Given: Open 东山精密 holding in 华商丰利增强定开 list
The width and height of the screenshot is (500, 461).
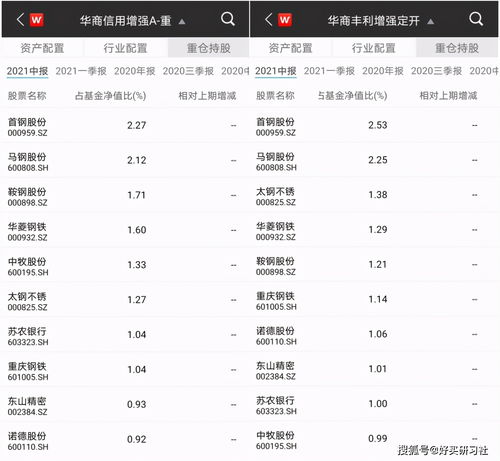Looking at the screenshot, I should tap(374, 370).
